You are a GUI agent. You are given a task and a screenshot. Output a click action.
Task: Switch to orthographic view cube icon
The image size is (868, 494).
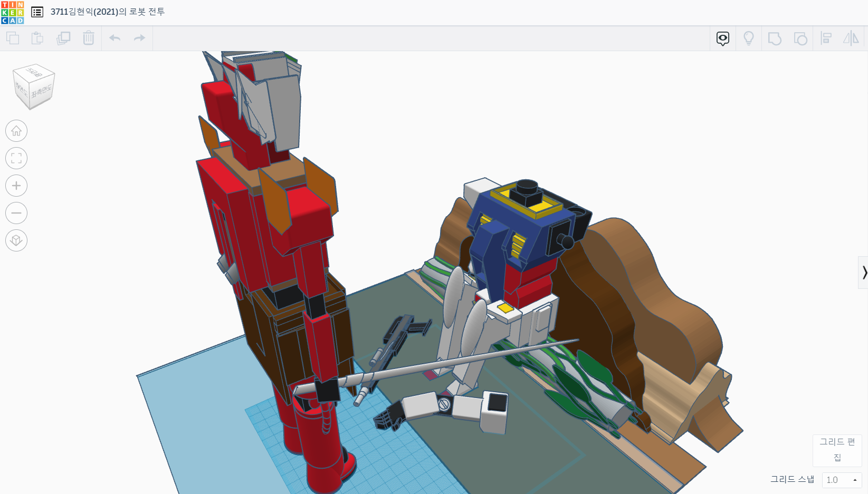click(x=16, y=240)
